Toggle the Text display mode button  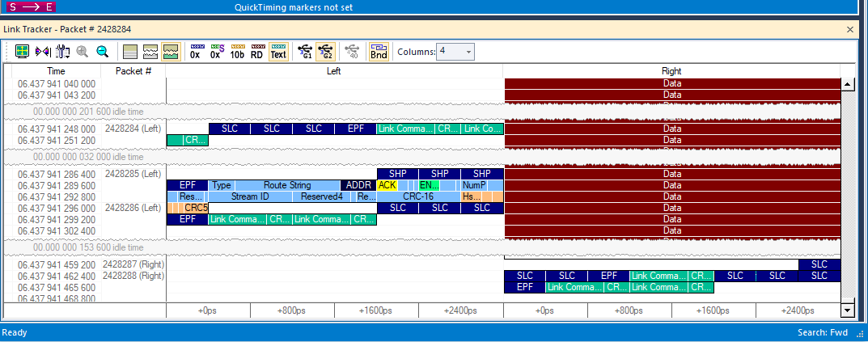[278, 52]
